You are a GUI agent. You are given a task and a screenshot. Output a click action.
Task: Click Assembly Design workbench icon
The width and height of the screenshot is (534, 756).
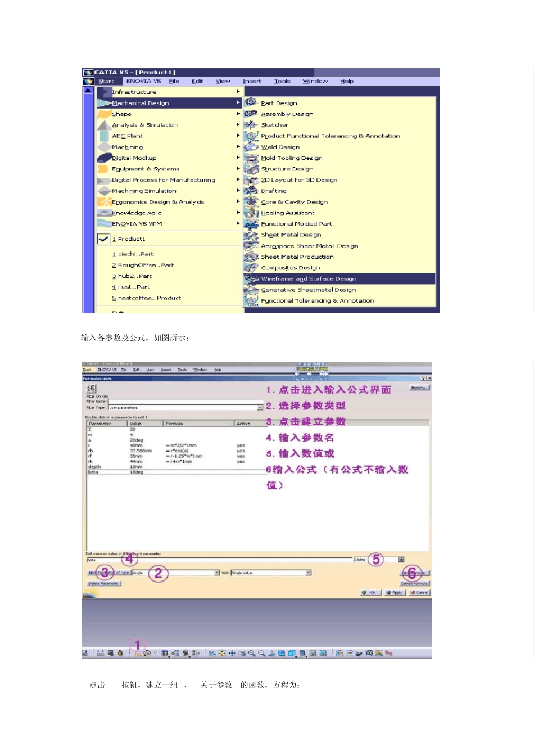[251, 114]
